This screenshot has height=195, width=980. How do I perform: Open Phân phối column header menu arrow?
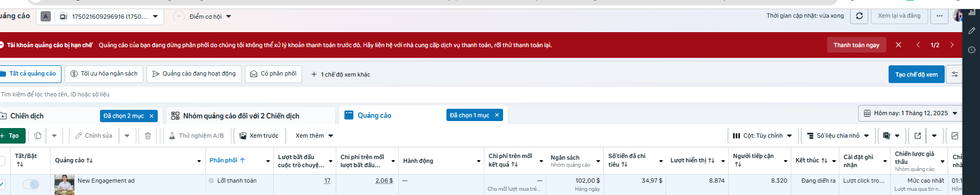coord(268,161)
